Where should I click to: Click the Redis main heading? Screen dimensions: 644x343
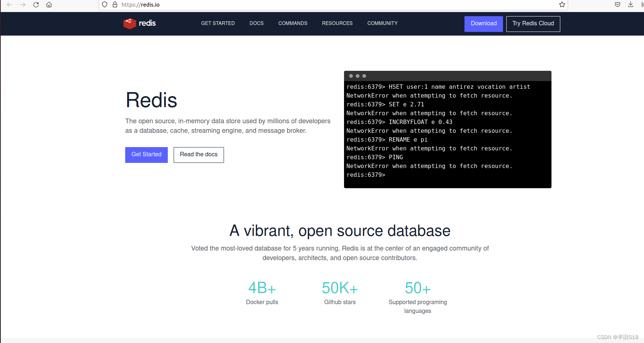pyautogui.click(x=151, y=100)
